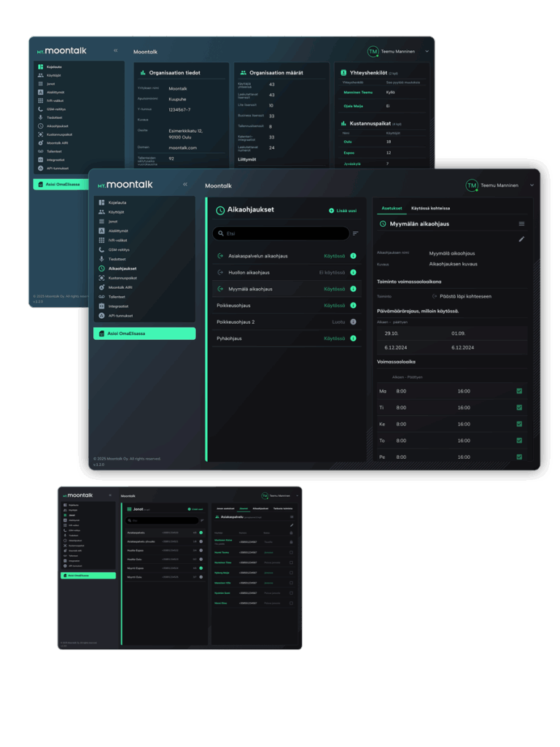Open Ojala Maija contact link in dashboard
Screen dimensions: 560x747
pos(354,107)
